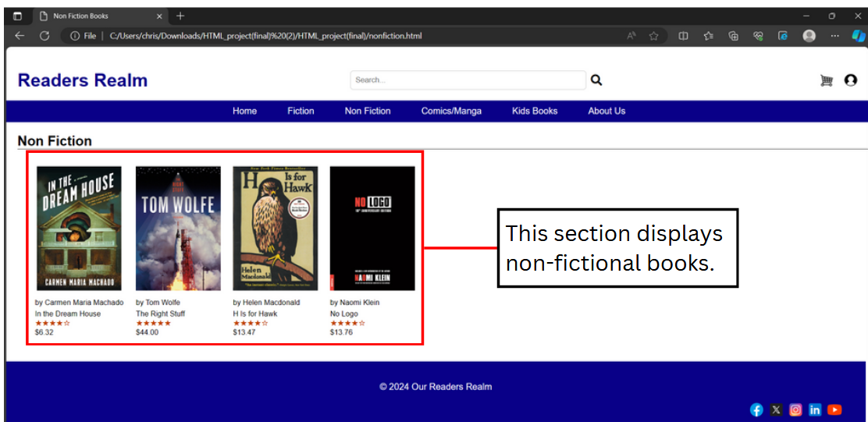Open browser essentials heart icon
Screen dimensions: 868x422
(759, 36)
